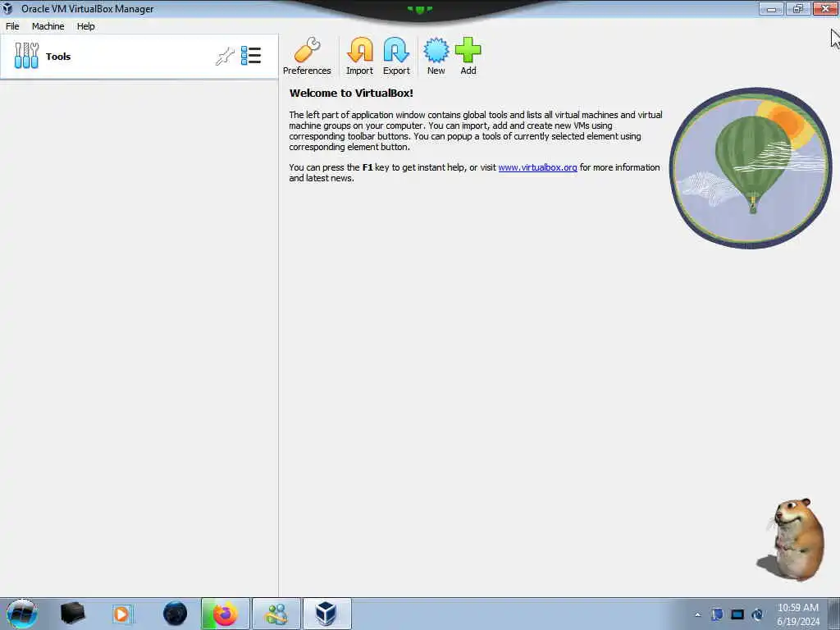This screenshot has height=630, width=840.
Task: Click the VirtualBox cube taskbar icon
Action: coord(326,614)
